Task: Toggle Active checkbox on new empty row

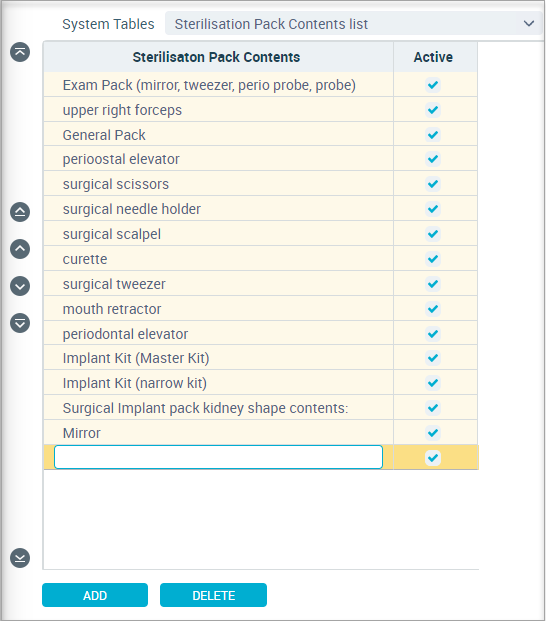Action: (433, 458)
